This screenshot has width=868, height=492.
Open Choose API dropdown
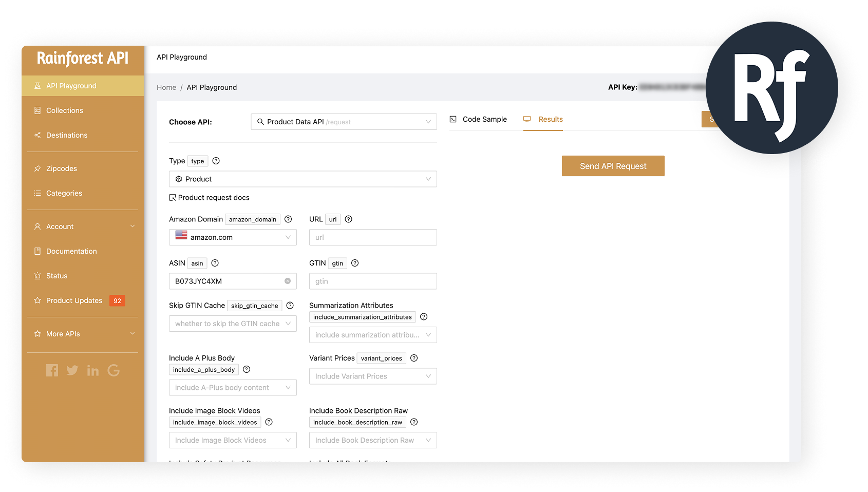point(344,122)
